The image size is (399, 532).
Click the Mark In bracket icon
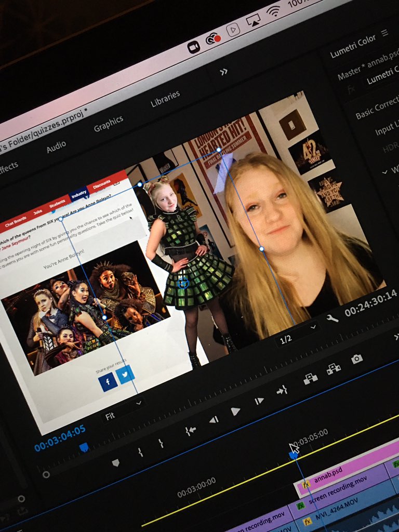(140, 452)
